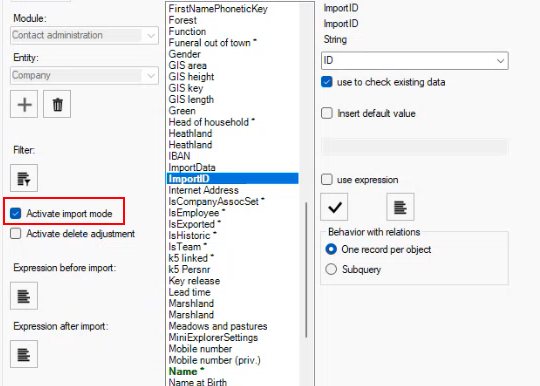Tick the use expression checkbox
This screenshot has width=540, height=386.
pyautogui.click(x=326, y=179)
